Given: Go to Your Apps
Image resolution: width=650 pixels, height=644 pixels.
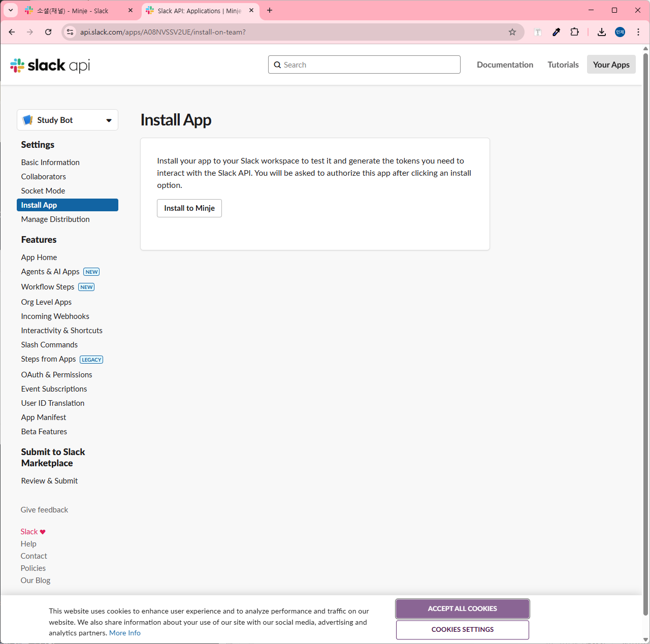Looking at the screenshot, I should 611,65.
